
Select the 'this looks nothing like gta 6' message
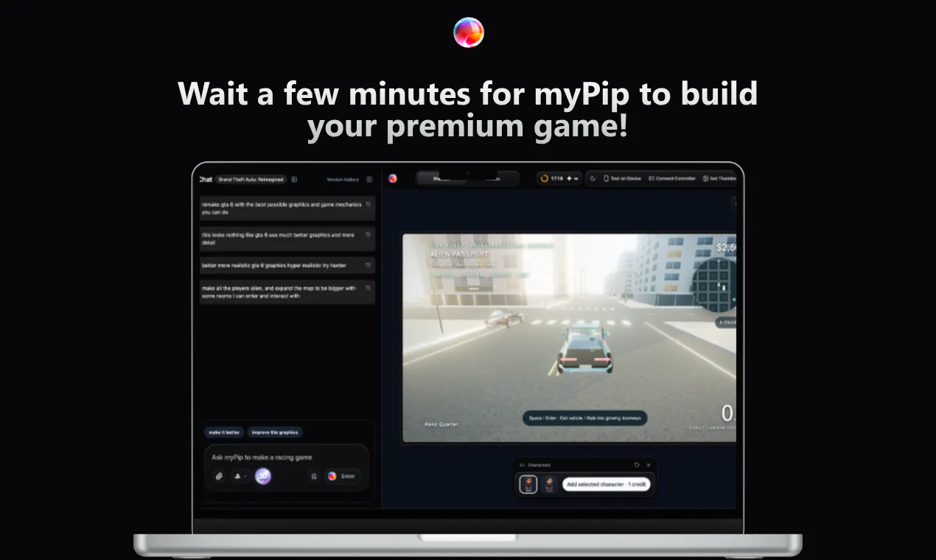click(287, 239)
